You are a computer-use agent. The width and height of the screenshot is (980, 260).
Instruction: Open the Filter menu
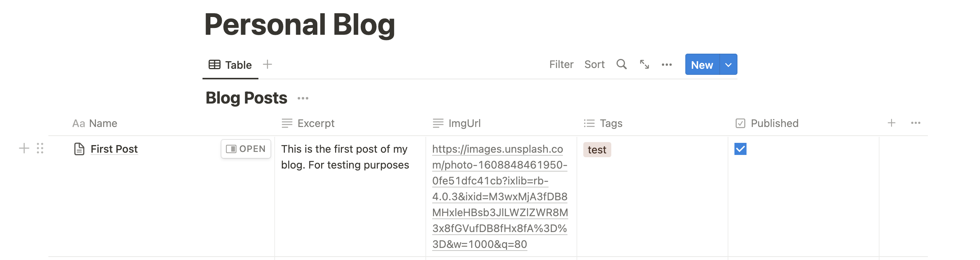pyautogui.click(x=561, y=64)
